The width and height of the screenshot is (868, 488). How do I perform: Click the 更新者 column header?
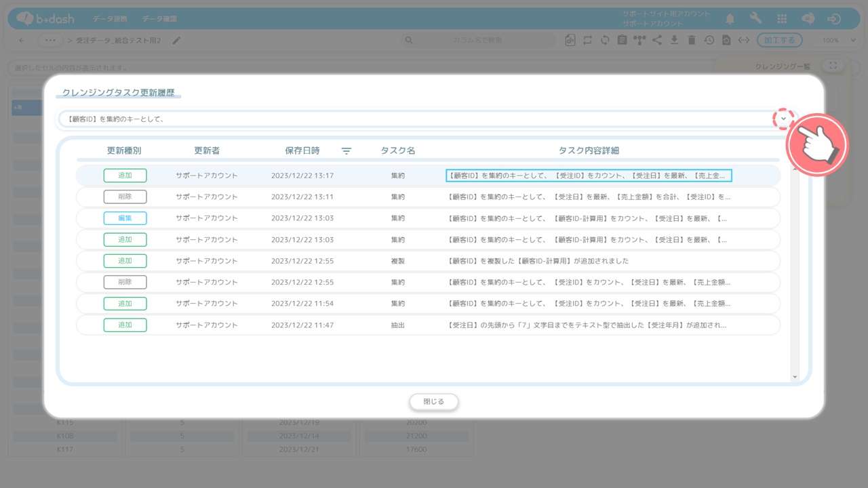(207, 150)
